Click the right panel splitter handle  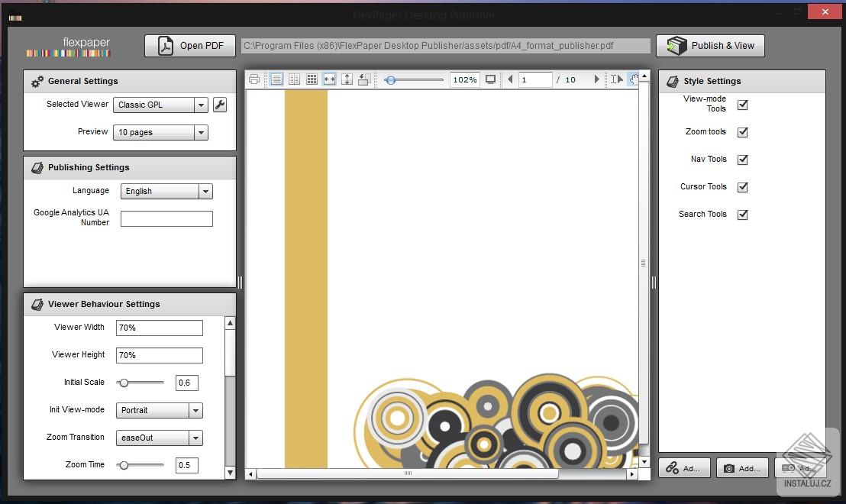tap(654, 282)
